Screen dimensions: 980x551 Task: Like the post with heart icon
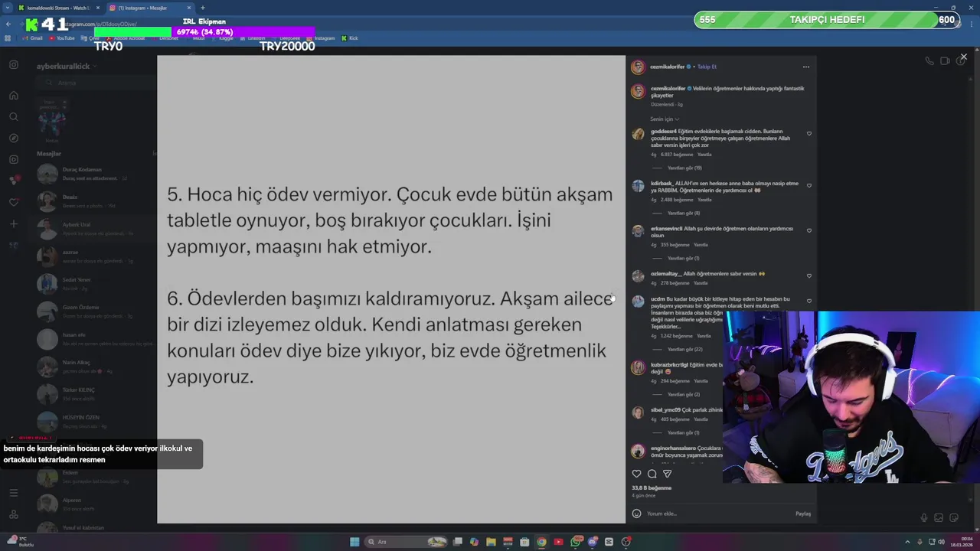636,474
